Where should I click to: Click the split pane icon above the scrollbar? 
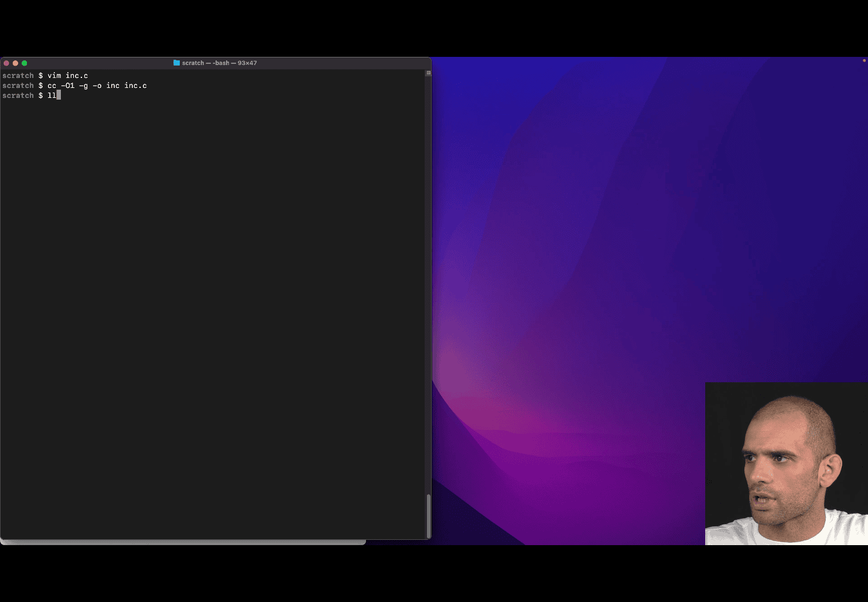[428, 73]
